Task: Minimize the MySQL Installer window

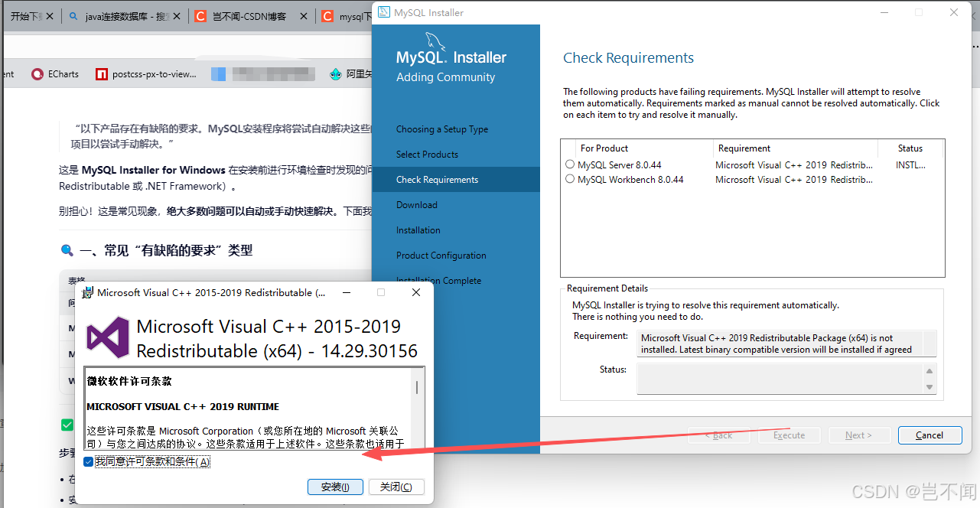Action: click(x=884, y=12)
